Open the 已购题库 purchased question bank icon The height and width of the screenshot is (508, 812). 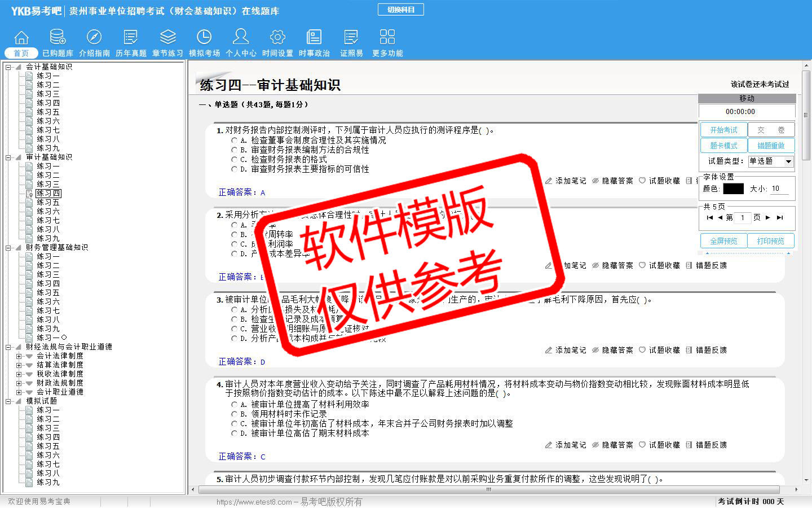coord(58,38)
